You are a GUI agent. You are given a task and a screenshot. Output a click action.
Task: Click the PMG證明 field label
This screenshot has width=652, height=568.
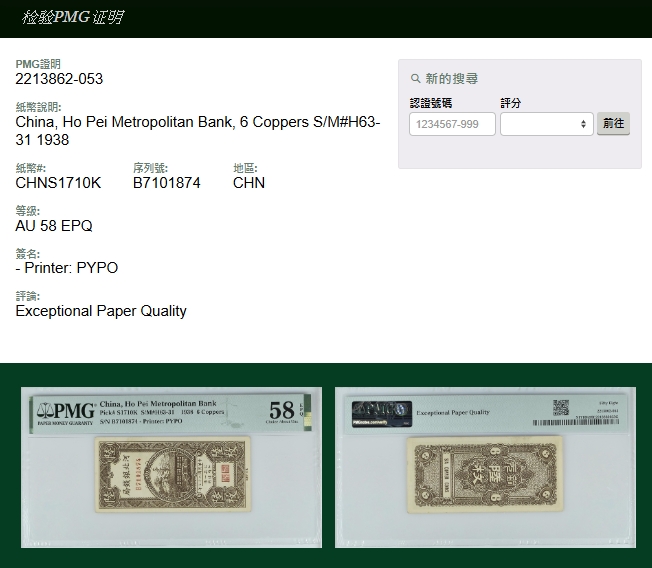point(38,64)
